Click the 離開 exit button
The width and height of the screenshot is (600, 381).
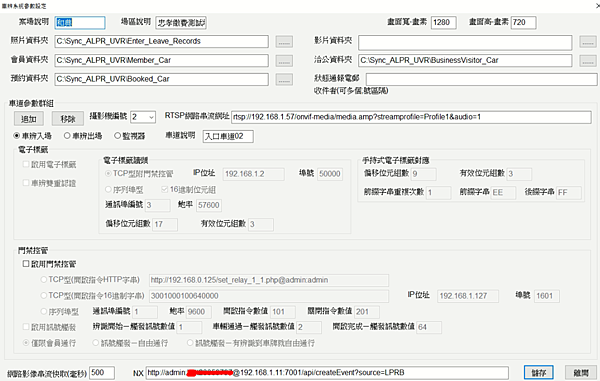coord(580,372)
